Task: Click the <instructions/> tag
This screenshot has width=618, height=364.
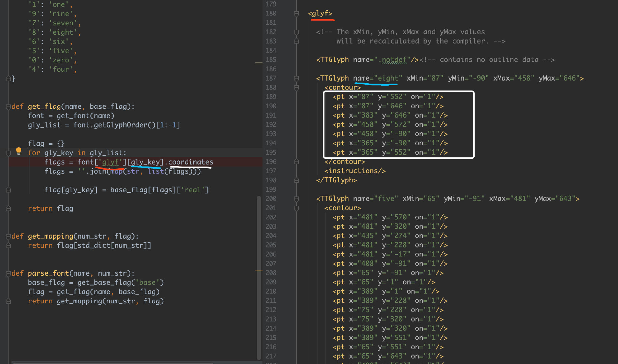Action: [355, 171]
